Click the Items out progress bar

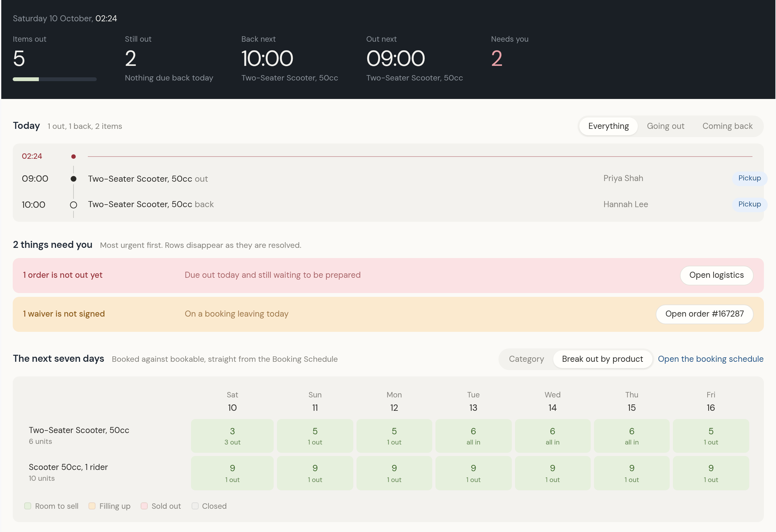click(x=54, y=79)
